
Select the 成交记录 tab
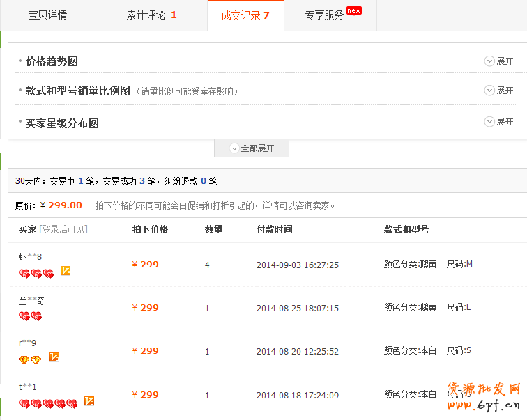[245, 15]
